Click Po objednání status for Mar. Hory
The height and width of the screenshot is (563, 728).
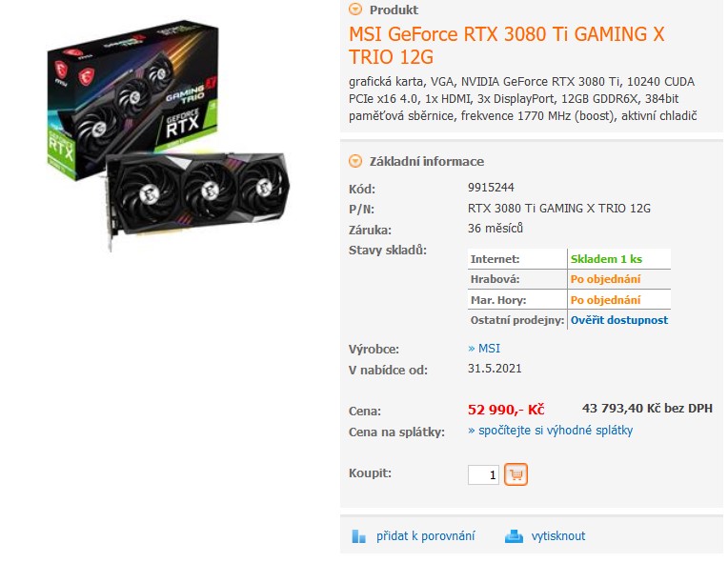[x=605, y=300]
